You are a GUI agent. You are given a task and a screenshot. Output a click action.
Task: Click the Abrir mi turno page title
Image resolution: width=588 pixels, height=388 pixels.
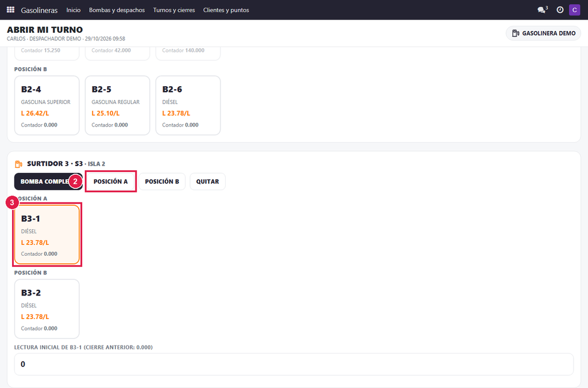pos(45,30)
